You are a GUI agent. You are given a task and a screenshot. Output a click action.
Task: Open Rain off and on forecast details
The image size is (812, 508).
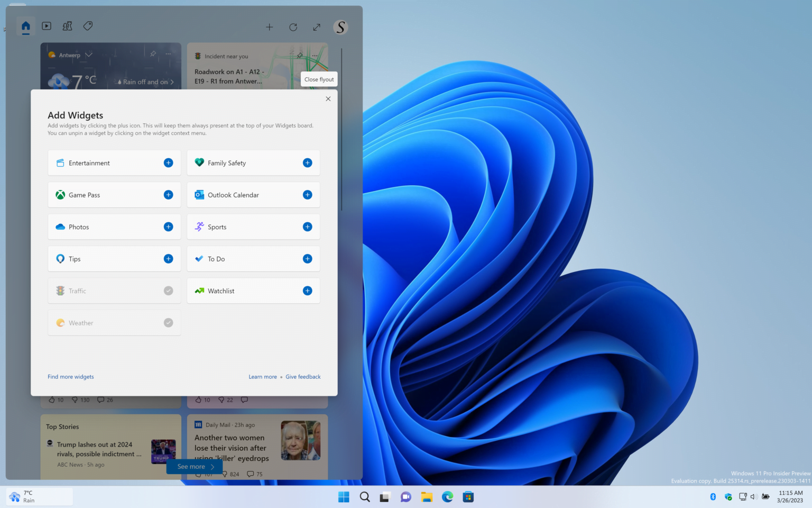[145, 82]
